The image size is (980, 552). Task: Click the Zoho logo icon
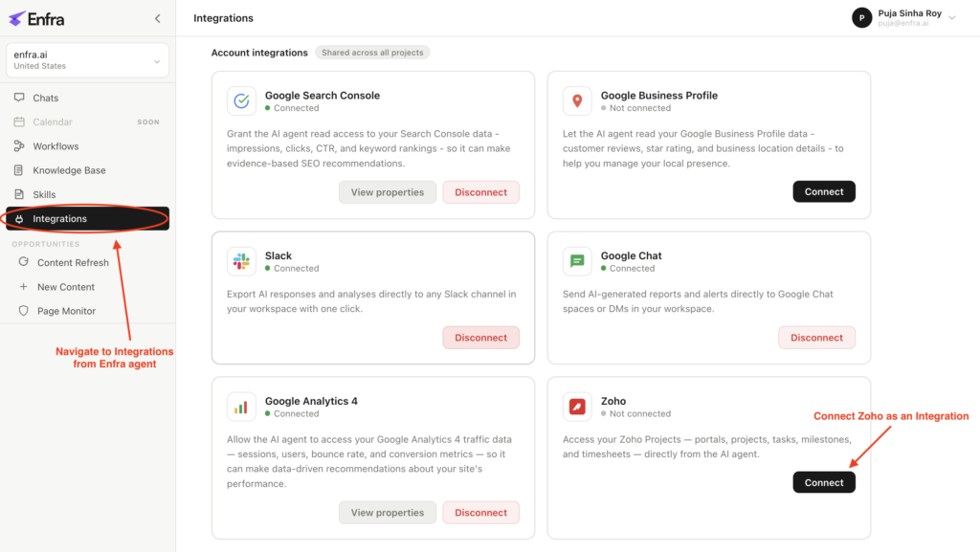[x=577, y=407]
